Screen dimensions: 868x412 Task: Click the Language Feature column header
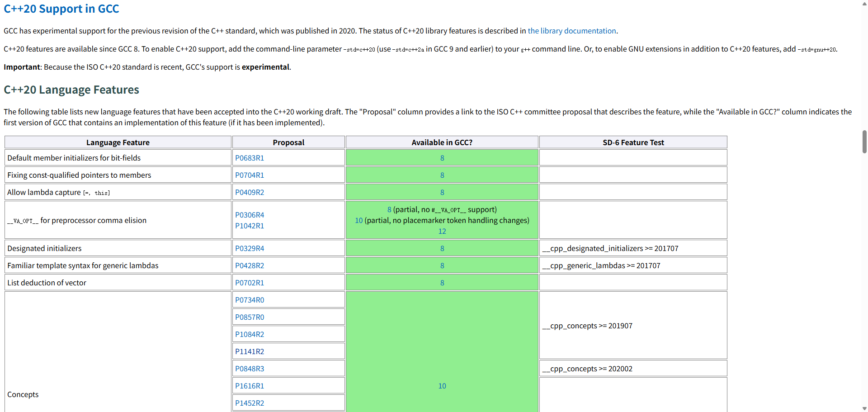pos(118,142)
